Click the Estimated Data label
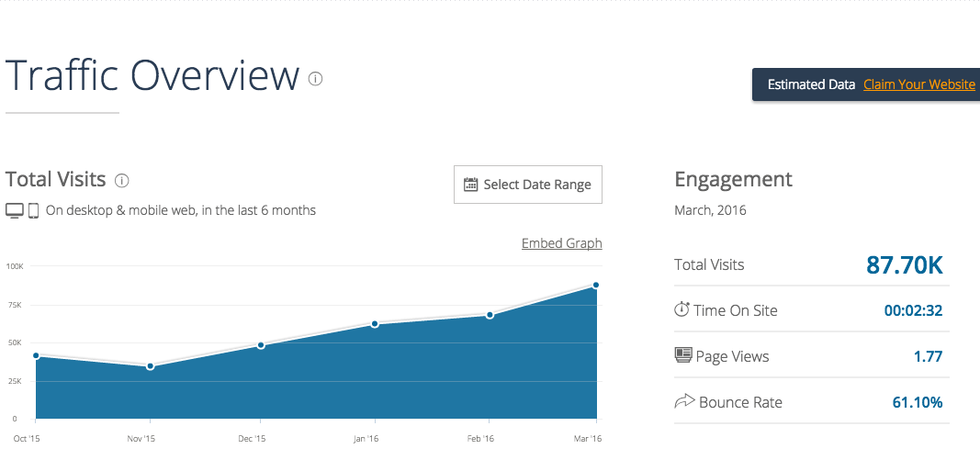 811,84
